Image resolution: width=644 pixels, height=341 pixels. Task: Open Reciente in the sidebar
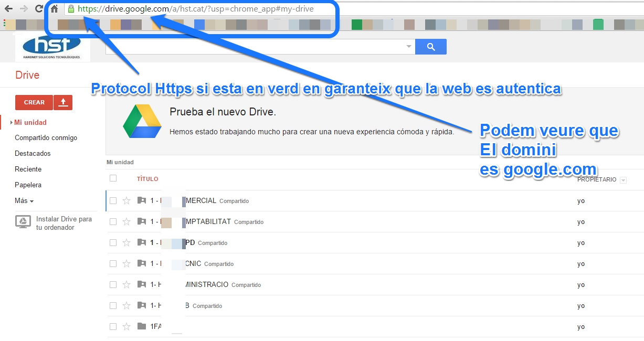28,169
